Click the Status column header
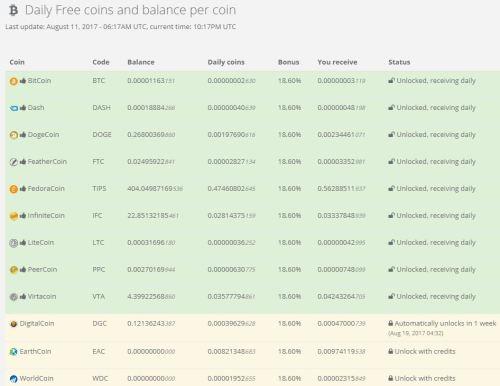500x386 pixels. click(x=399, y=62)
